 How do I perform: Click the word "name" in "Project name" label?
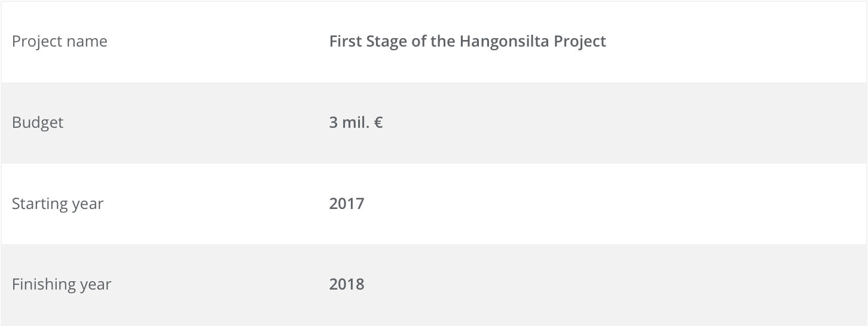coord(87,41)
